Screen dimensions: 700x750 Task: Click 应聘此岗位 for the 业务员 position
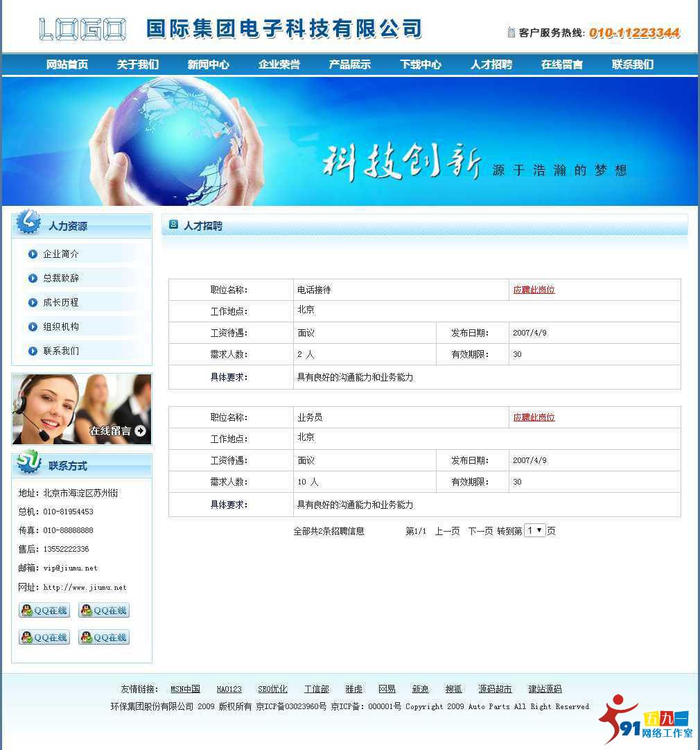(x=533, y=417)
